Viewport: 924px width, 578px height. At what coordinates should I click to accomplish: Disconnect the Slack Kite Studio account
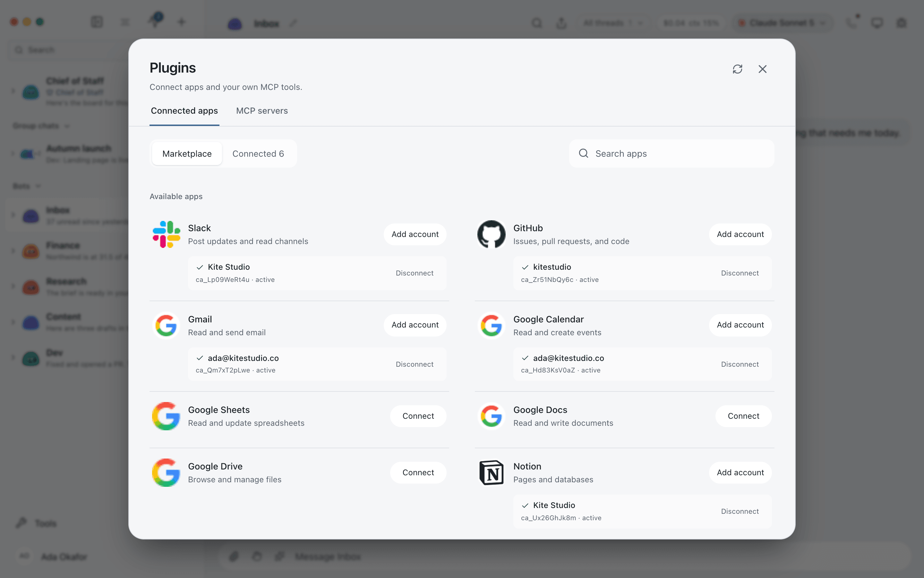415,273
